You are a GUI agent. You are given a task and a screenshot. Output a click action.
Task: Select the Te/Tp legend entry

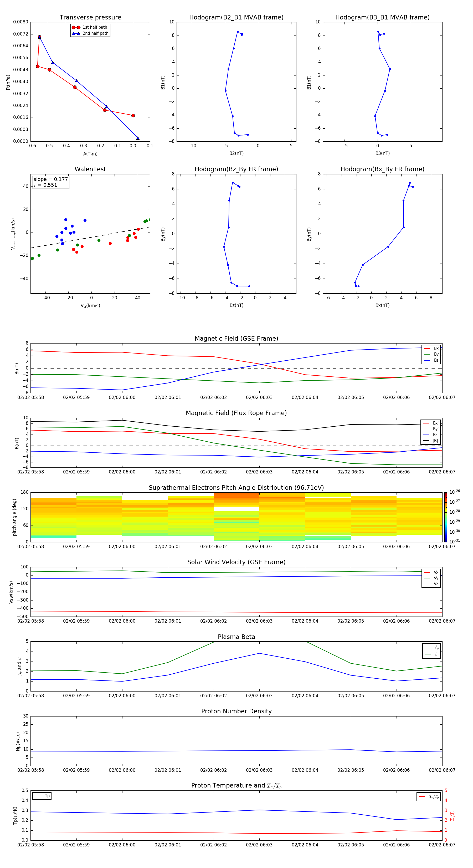click(429, 796)
